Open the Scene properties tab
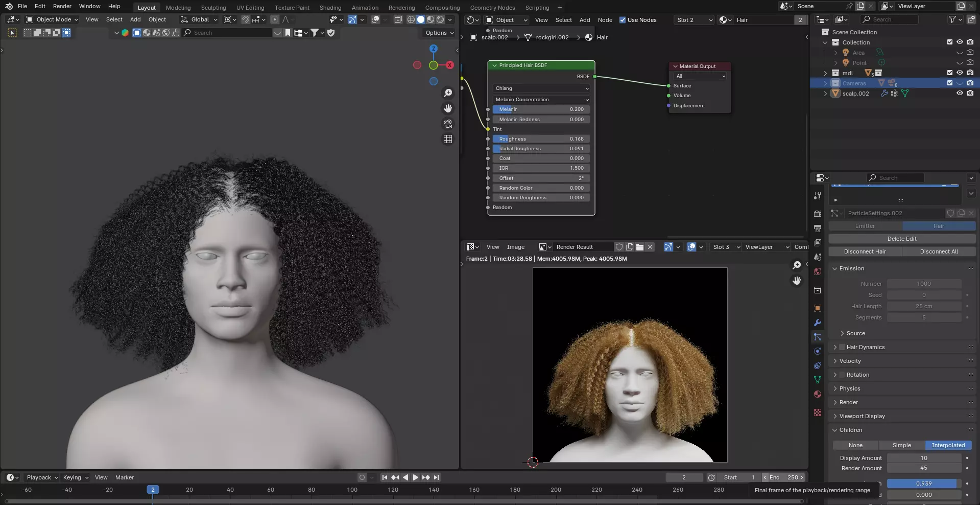Screen dimensions: 980x505 [818, 257]
